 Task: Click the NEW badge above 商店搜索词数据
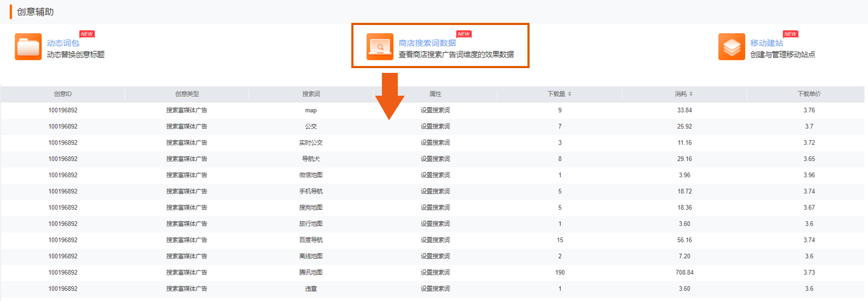click(x=464, y=34)
